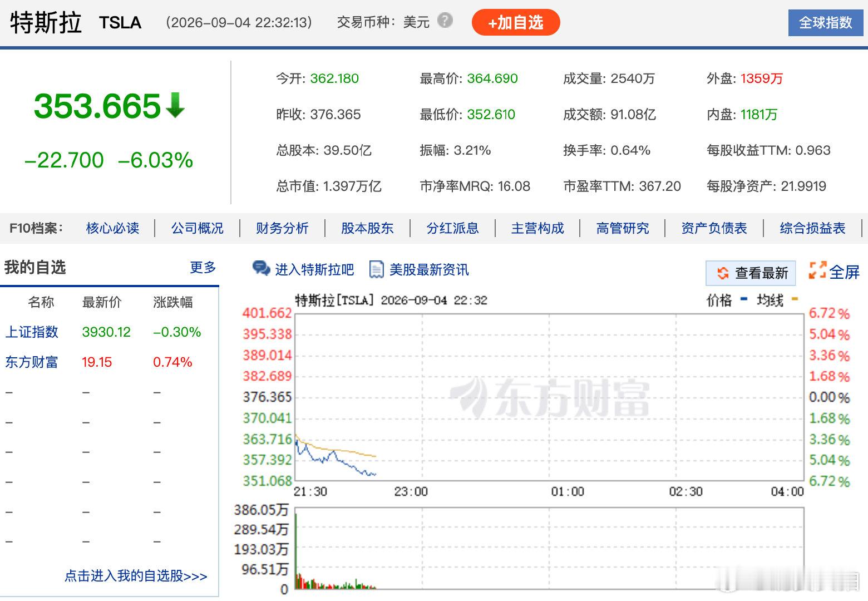Add TSLA with +加自选 button

[x=516, y=22]
